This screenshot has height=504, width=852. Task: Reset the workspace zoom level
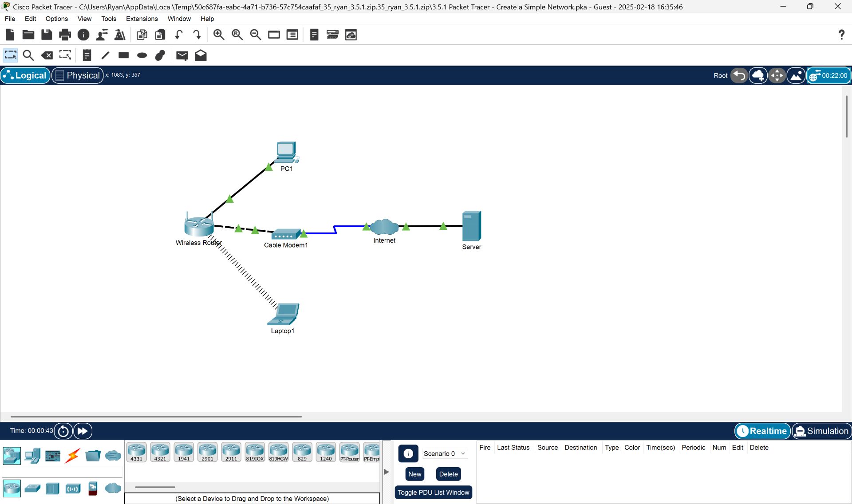(x=237, y=35)
